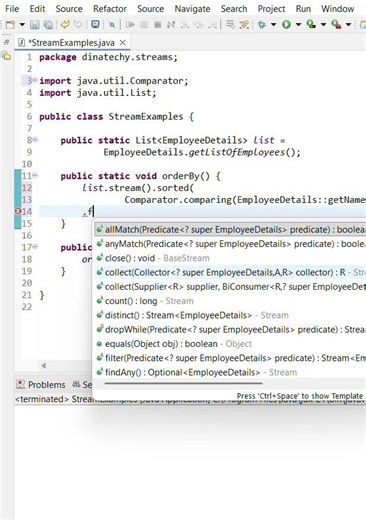Viewport: 366px width, 520px height.
Task: Select collect(Supplier<R> supplier) proposal
Action: tap(230, 287)
